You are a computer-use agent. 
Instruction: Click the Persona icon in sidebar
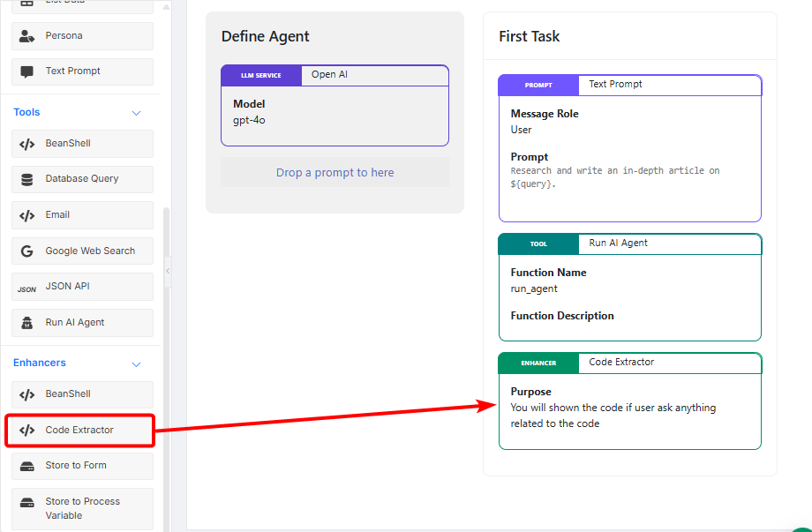click(27, 36)
